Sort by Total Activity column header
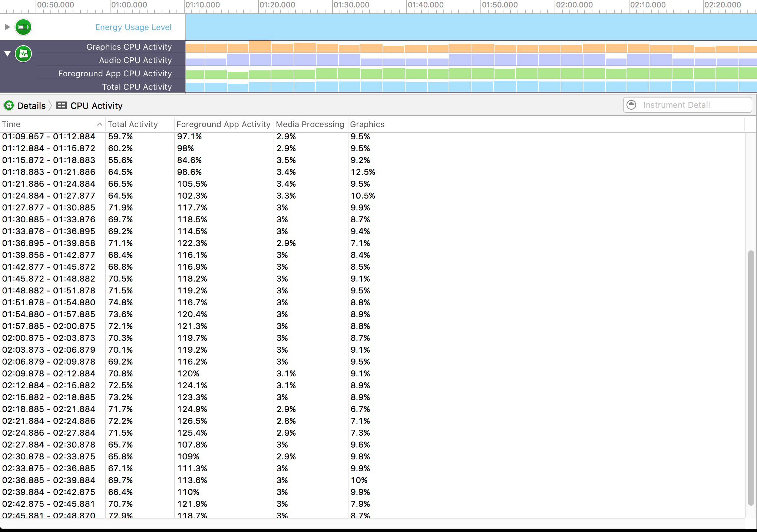Viewport: 757px width, 532px height. pos(132,124)
